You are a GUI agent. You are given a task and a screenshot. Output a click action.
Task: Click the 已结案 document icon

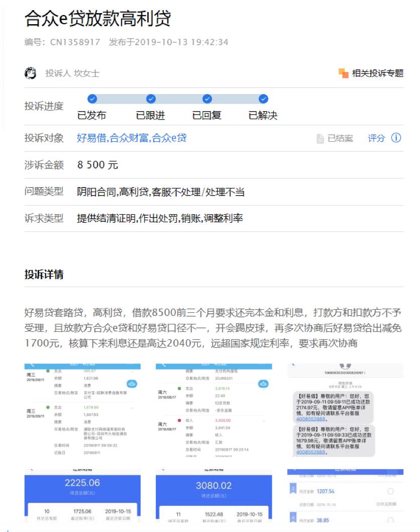click(x=320, y=138)
